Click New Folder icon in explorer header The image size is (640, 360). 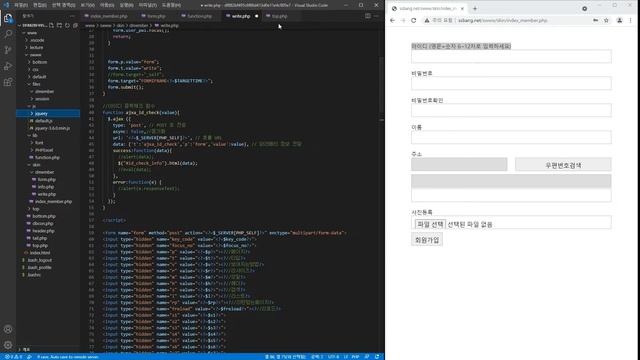point(60,25)
